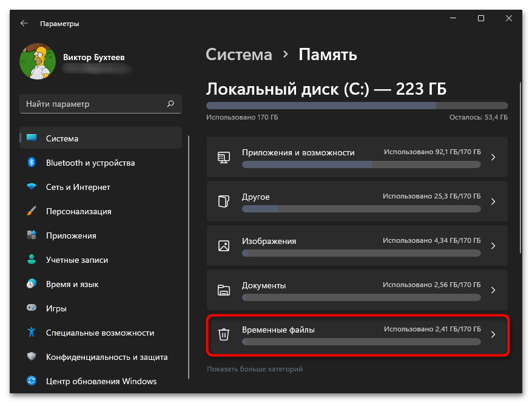
Task: Click the Документы folder icon
Action: [x=224, y=290]
